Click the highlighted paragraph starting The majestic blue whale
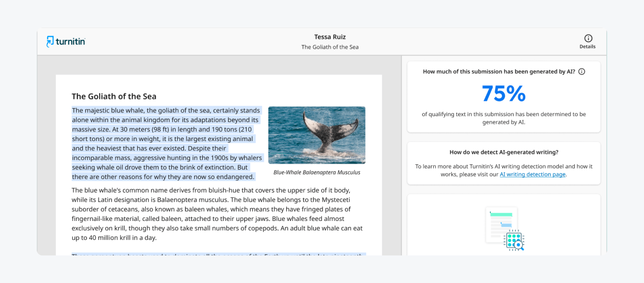The width and height of the screenshot is (644, 283). click(x=167, y=143)
